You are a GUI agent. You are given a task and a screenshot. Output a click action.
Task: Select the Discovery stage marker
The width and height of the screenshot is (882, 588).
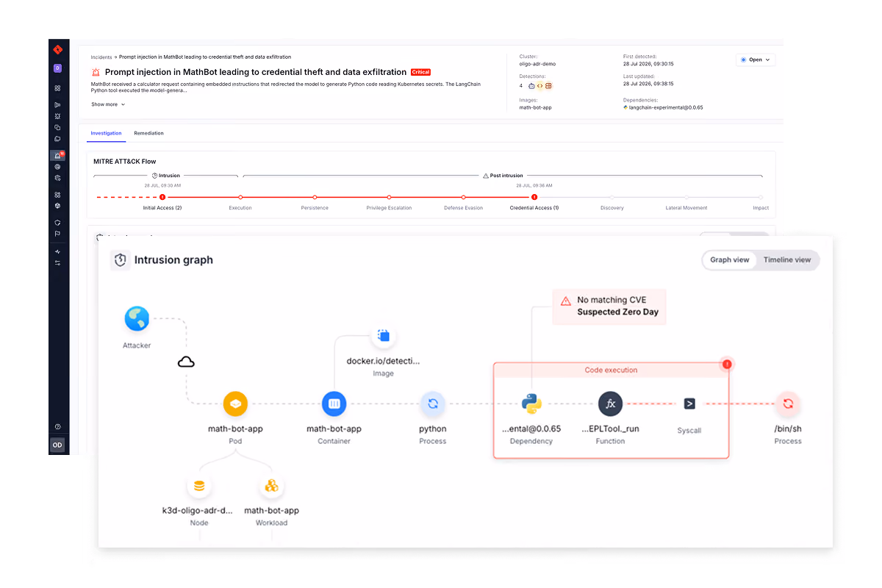[x=612, y=197]
